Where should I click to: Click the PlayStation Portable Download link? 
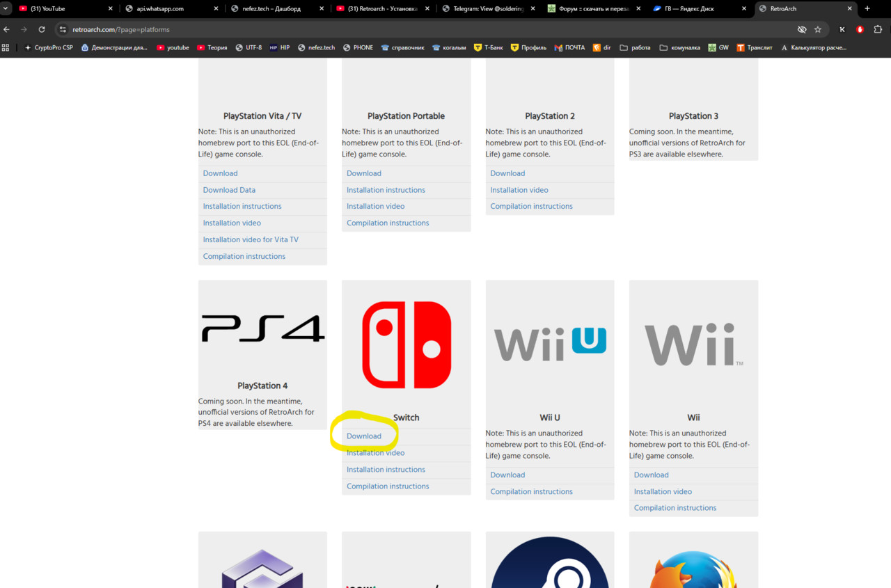click(364, 173)
